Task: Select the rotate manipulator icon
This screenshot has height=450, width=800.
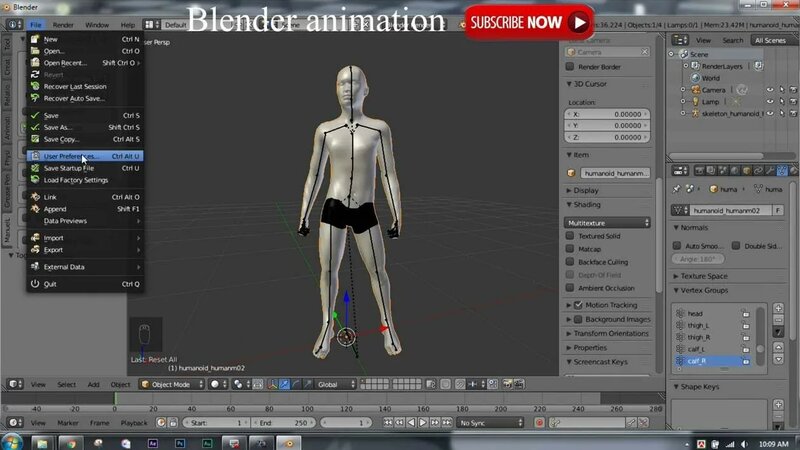Action: coord(295,384)
